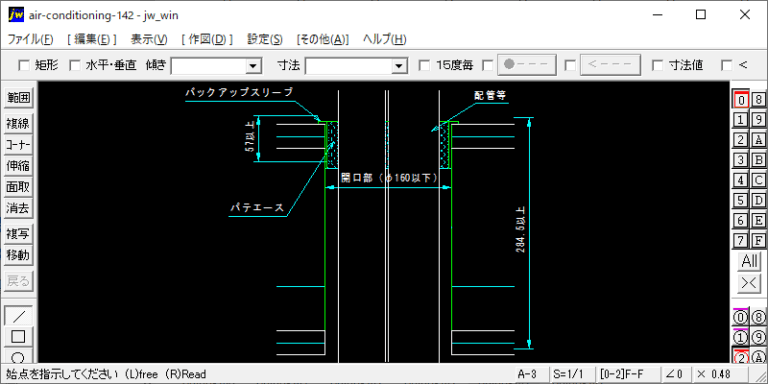Click the 複線 double line tool
768x384 pixels.
coord(18,124)
